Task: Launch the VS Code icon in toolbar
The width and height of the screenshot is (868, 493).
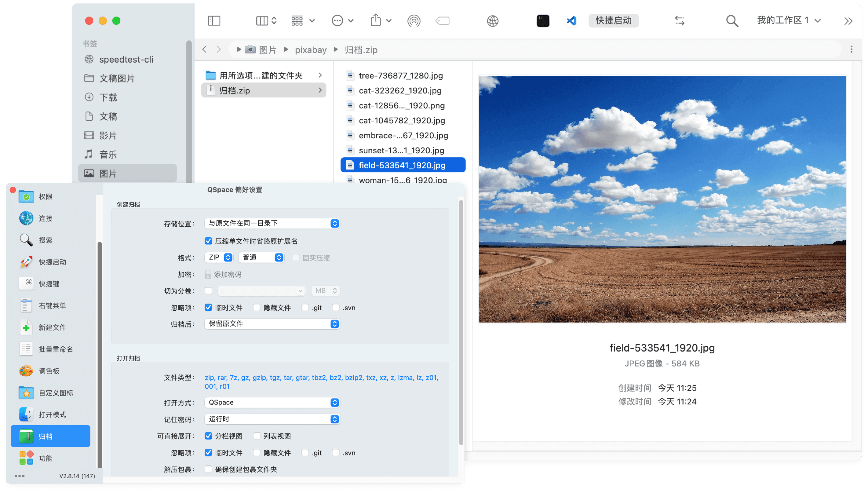Action: (x=571, y=21)
